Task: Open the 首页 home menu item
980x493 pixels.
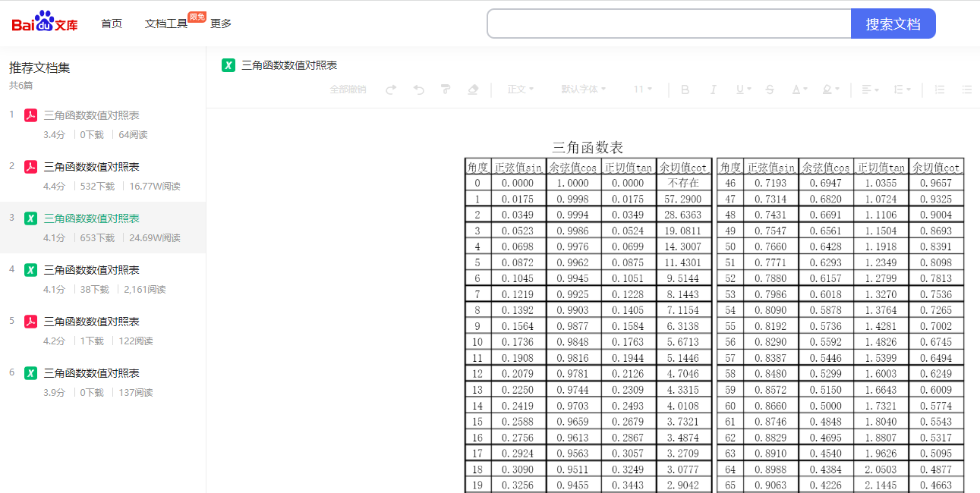Action: [112, 24]
